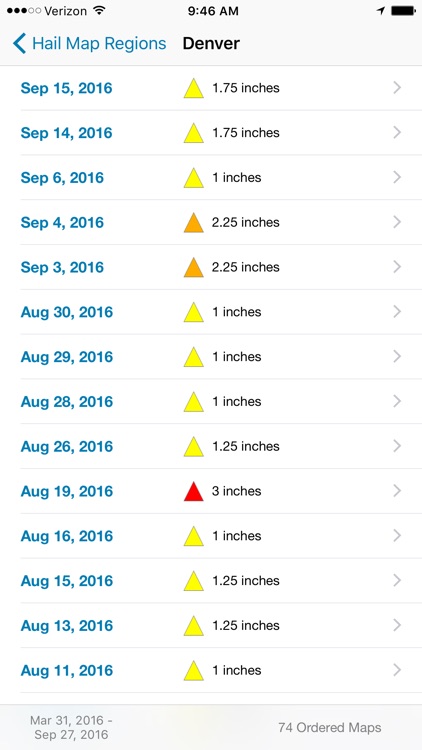Screen dimensions: 422x750
Task: Tap the location arrow in status bar
Action: pyautogui.click(x=381, y=11)
